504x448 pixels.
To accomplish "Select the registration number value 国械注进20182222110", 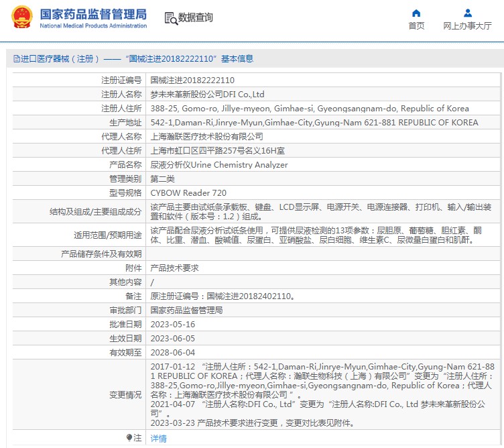I will 192,80.
